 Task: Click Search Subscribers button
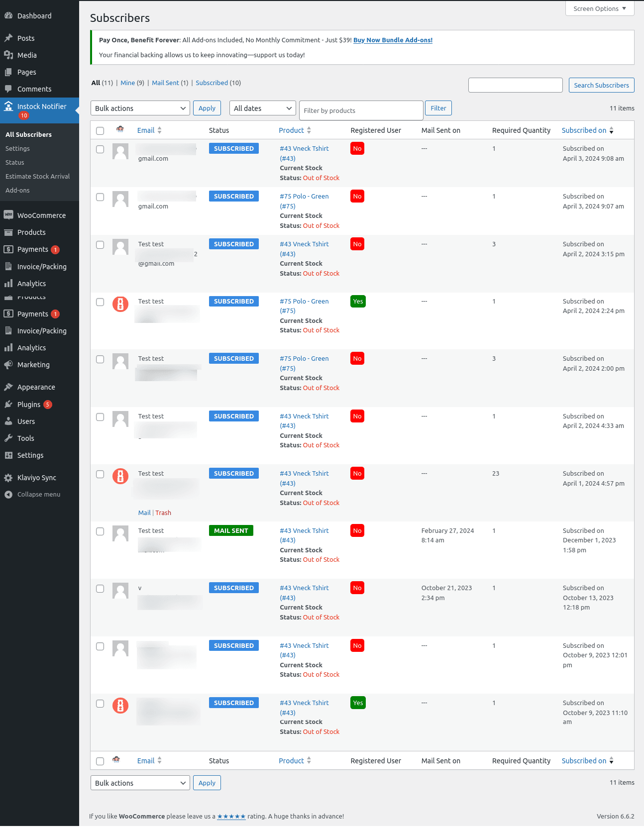(x=601, y=85)
